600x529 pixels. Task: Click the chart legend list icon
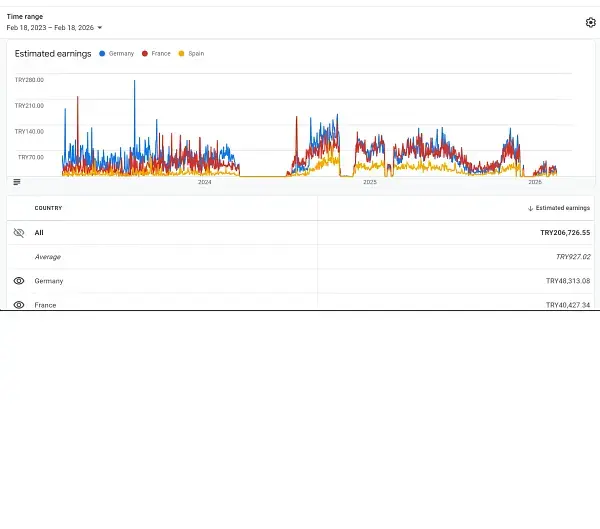pyautogui.click(x=17, y=182)
